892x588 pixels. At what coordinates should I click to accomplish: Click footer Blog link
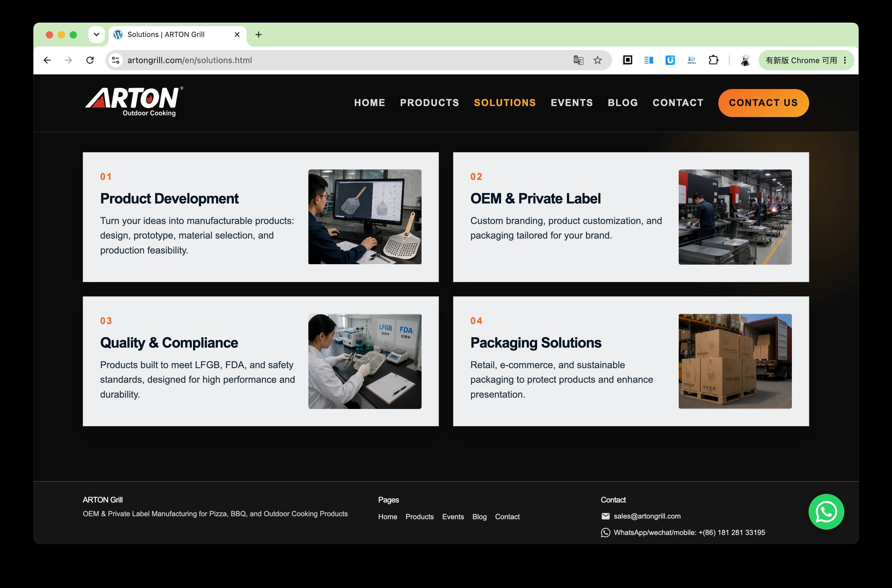coord(479,517)
